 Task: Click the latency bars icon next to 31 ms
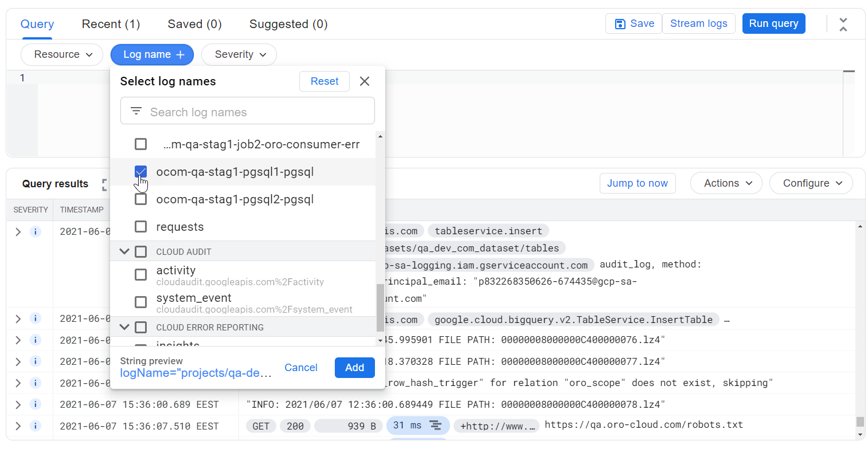pos(435,425)
